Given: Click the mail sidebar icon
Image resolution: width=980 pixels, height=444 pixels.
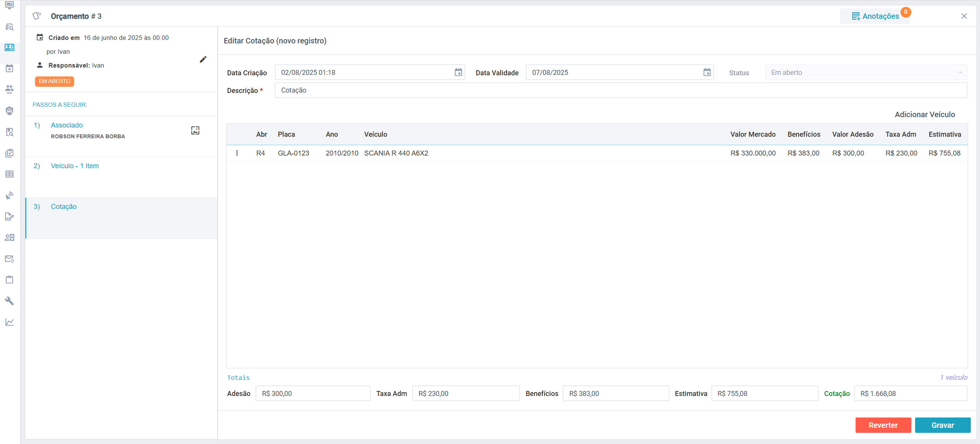Looking at the screenshot, I should (x=10, y=259).
